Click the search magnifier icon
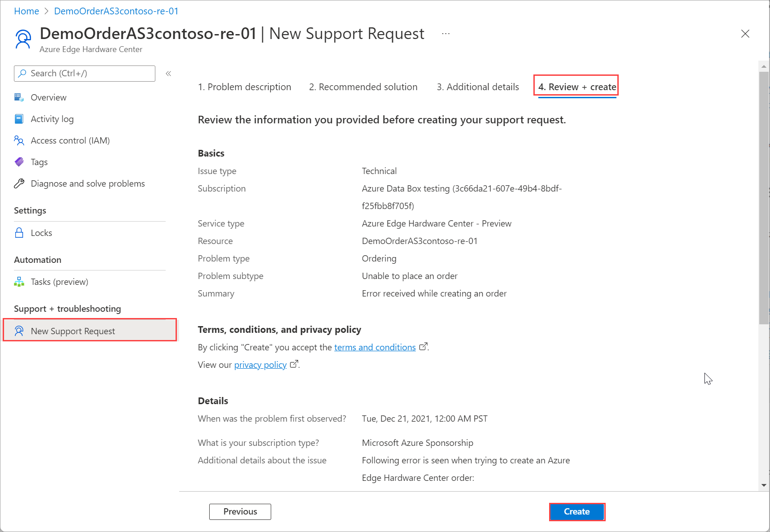 22,73
